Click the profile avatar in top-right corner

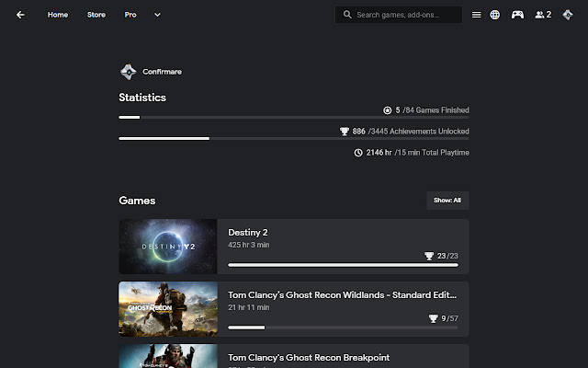coord(568,15)
